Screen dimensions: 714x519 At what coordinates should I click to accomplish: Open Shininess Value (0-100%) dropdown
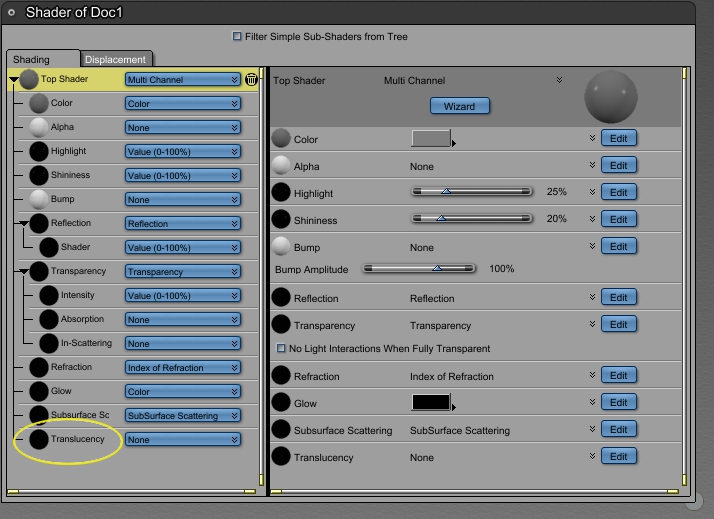tap(183, 176)
